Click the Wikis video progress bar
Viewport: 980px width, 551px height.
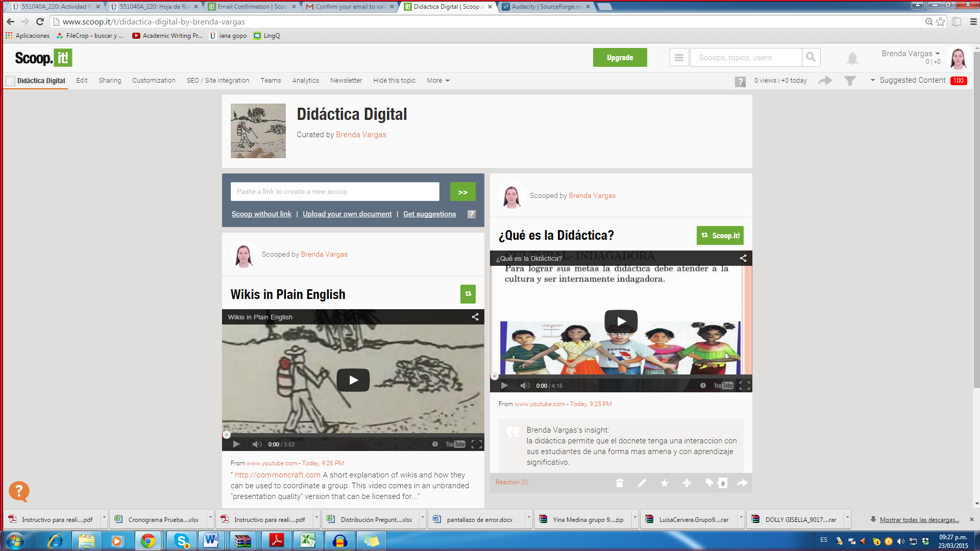click(352, 435)
